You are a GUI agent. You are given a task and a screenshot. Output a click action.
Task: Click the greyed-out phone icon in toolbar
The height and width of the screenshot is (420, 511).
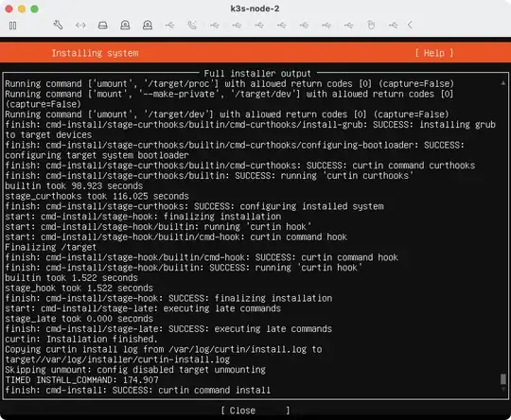click(x=192, y=26)
